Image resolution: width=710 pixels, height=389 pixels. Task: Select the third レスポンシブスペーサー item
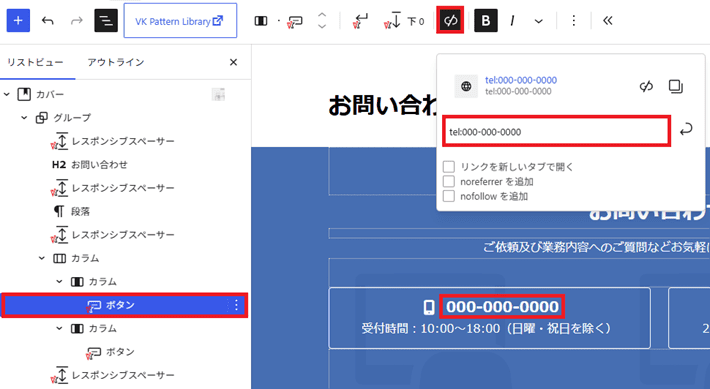(x=123, y=235)
